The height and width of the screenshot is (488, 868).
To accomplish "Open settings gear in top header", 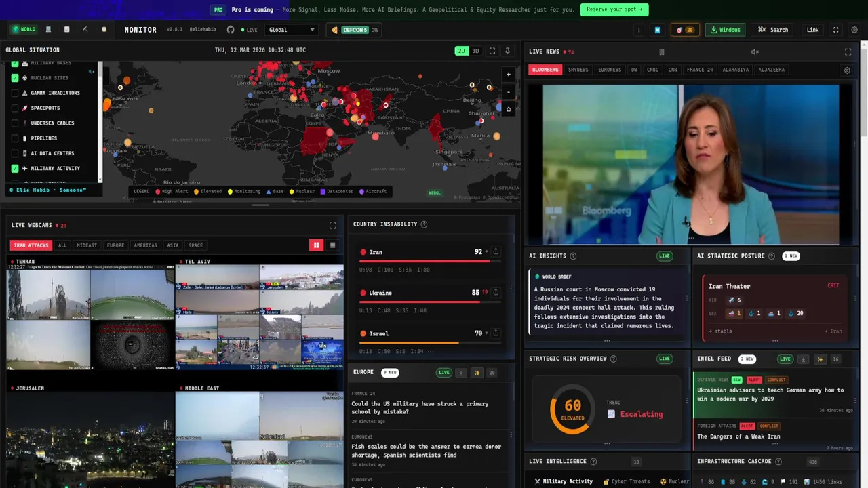I will [x=854, y=30].
